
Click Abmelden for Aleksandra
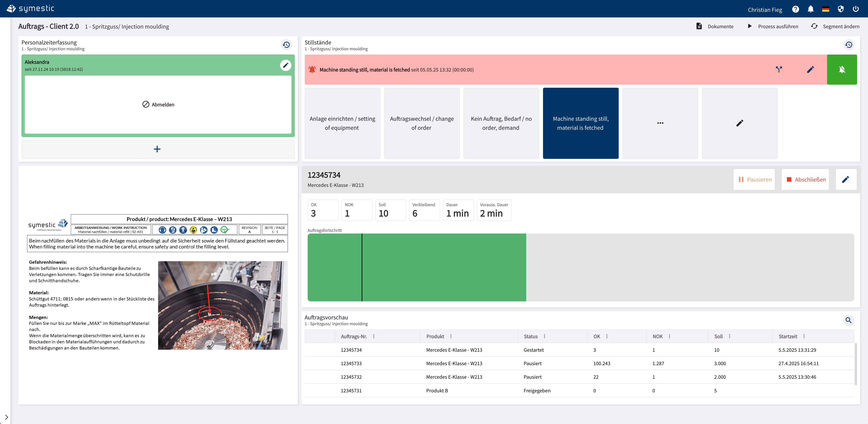(x=158, y=104)
